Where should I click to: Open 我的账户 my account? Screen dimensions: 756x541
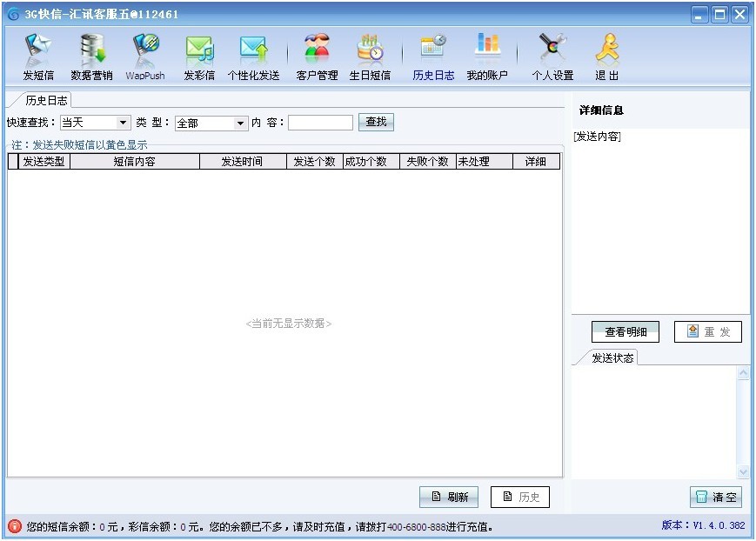(x=487, y=57)
